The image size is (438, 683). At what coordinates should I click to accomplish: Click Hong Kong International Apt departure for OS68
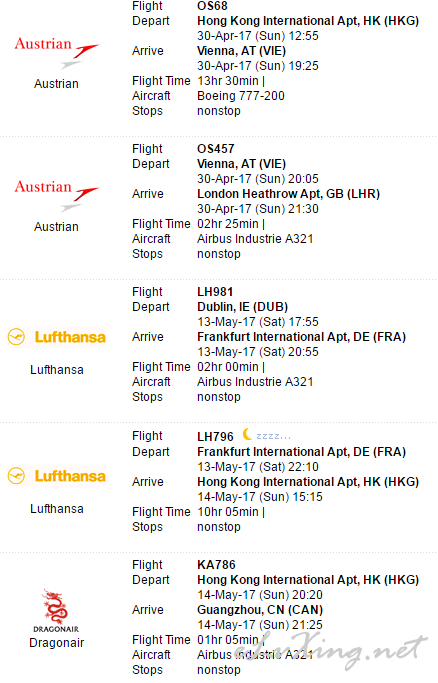tap(308, 21)
